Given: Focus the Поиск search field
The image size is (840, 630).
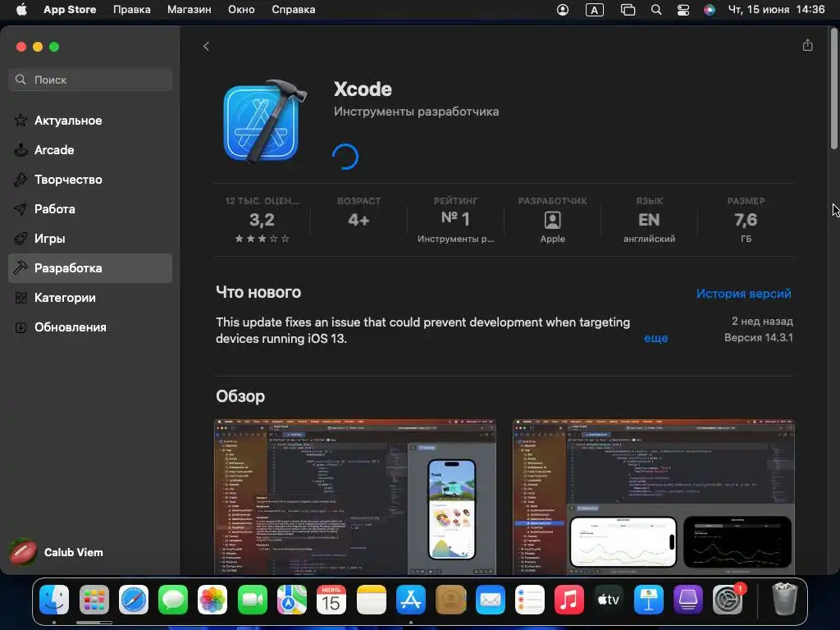Looking at the screenshot, I should click(x=90, y=80).
